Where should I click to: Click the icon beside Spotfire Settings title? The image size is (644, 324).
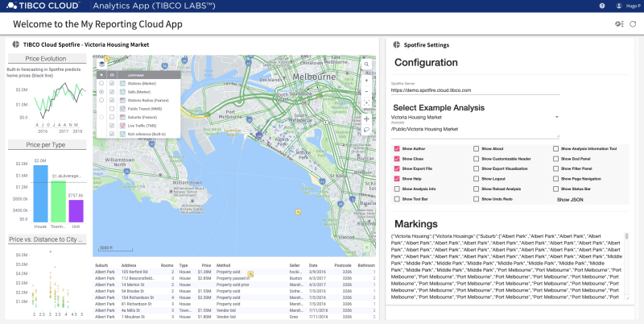[396, 45]
